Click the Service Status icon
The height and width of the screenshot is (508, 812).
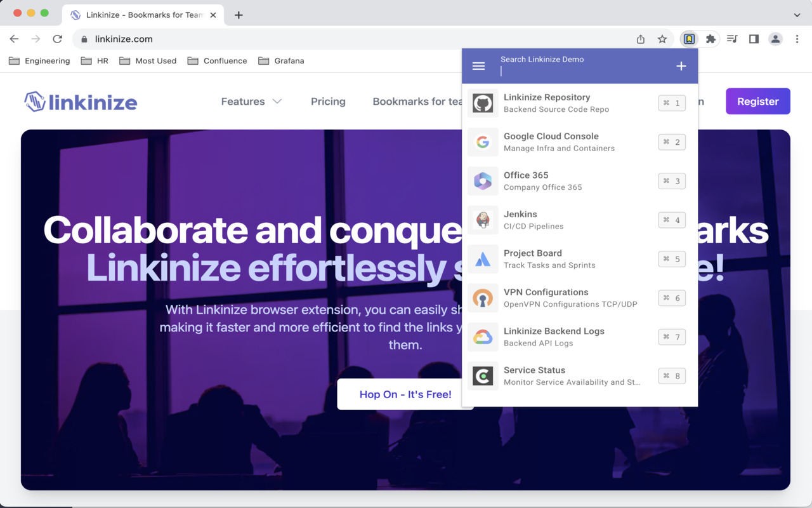(483, 376)
